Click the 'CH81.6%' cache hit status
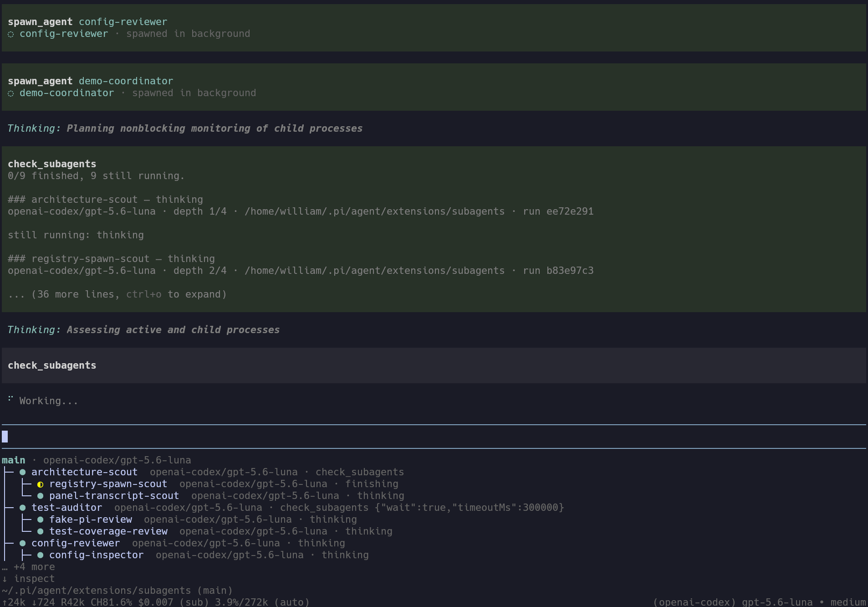This screenshot has height=607, width=868. pyautogui.click(x=111, y=602)
